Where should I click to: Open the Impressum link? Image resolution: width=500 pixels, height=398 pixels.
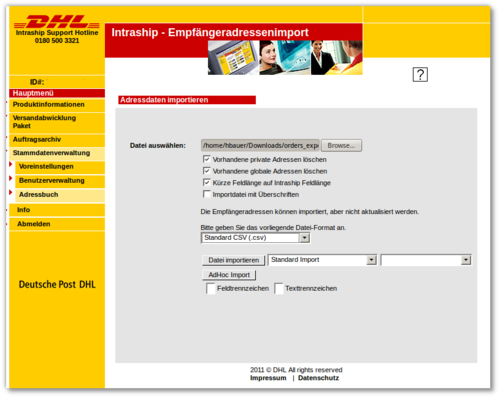point(268,378)
